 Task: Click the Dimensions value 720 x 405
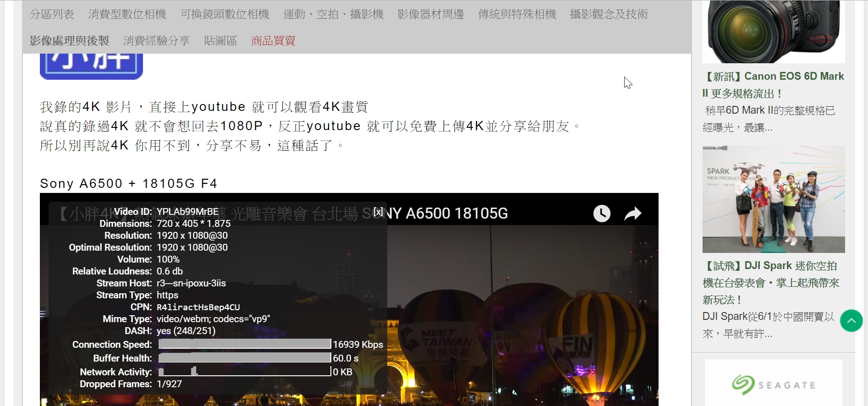pos(193,224)
